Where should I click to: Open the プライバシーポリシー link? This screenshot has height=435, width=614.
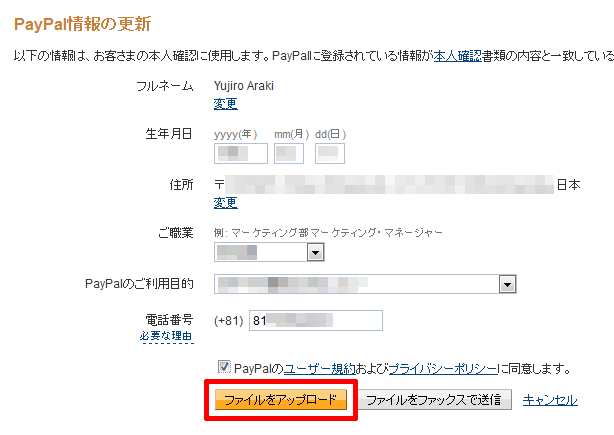pyautogui.click(x=443, y=368)
